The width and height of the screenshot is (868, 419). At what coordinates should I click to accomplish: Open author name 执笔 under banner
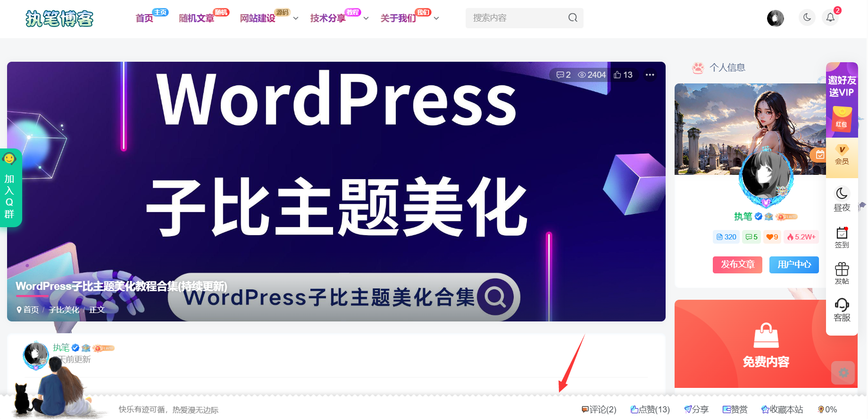[61, 348]
